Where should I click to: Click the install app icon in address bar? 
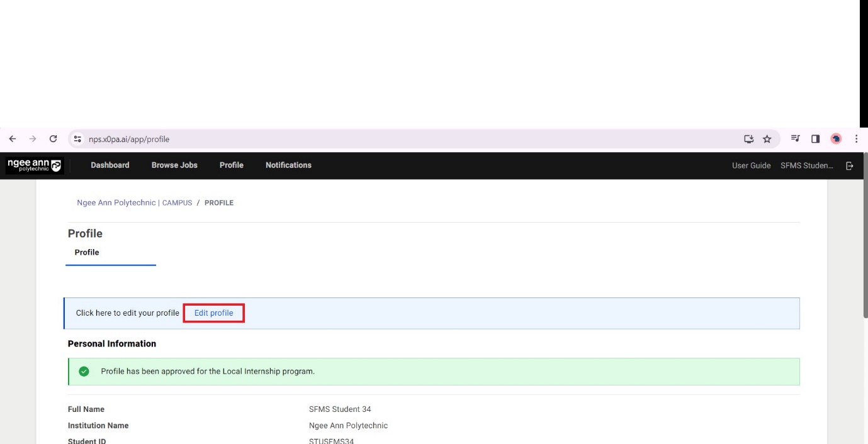click(x=748, y=140)
